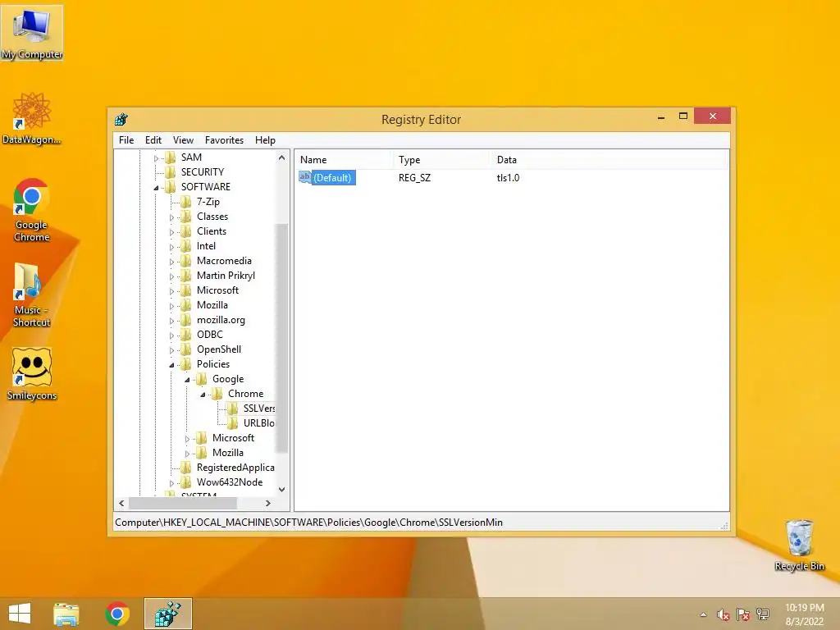Select the OpenShell key
Viewport: 840px width, 630px height.
coord(218,349)
